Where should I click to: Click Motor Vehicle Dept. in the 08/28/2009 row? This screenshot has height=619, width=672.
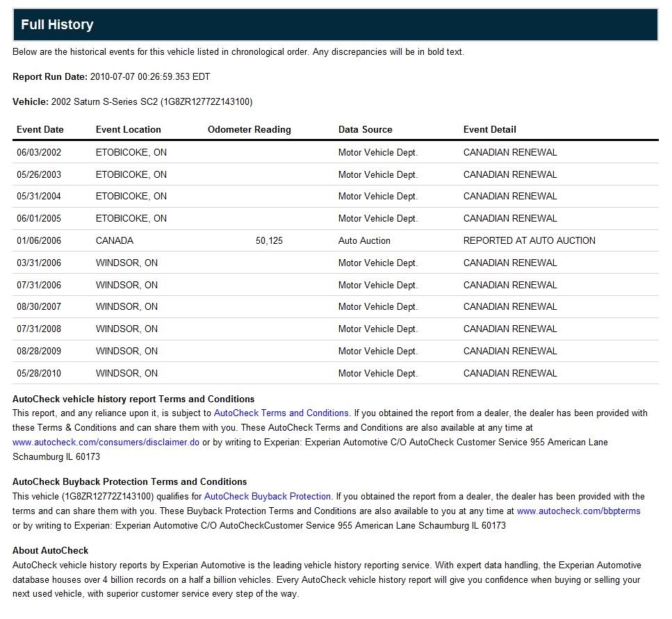378,352
